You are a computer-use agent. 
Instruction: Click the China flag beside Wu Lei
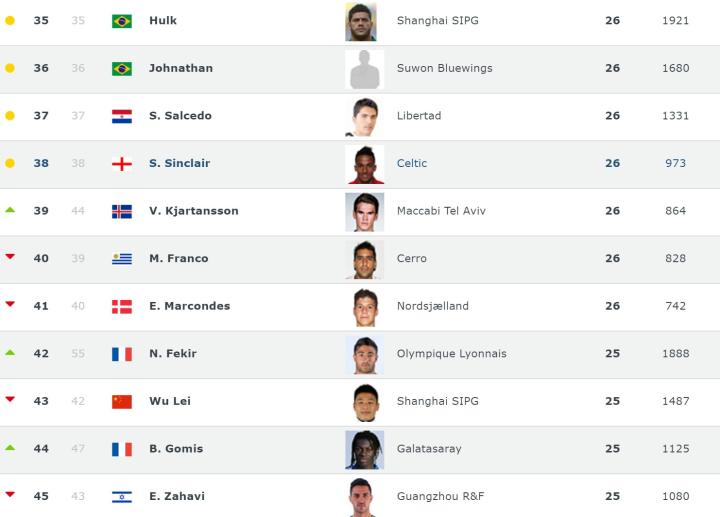point(122,401)
